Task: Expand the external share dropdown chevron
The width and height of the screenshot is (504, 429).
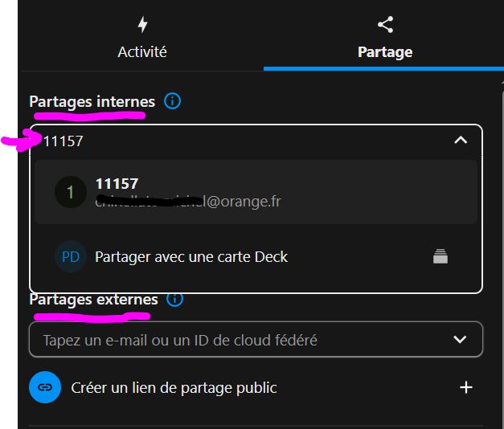Action: point(460,340)
